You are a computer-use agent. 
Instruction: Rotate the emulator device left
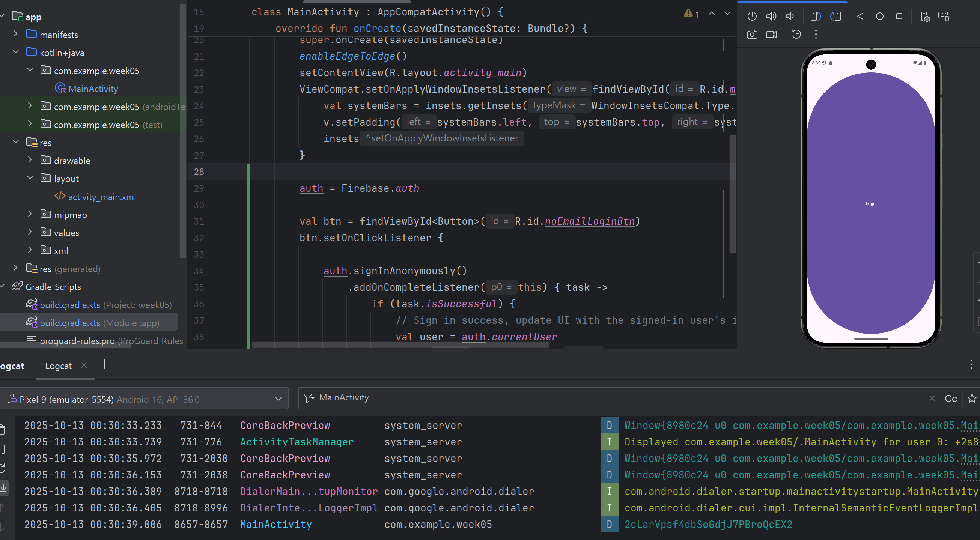(x=815, y=16)
